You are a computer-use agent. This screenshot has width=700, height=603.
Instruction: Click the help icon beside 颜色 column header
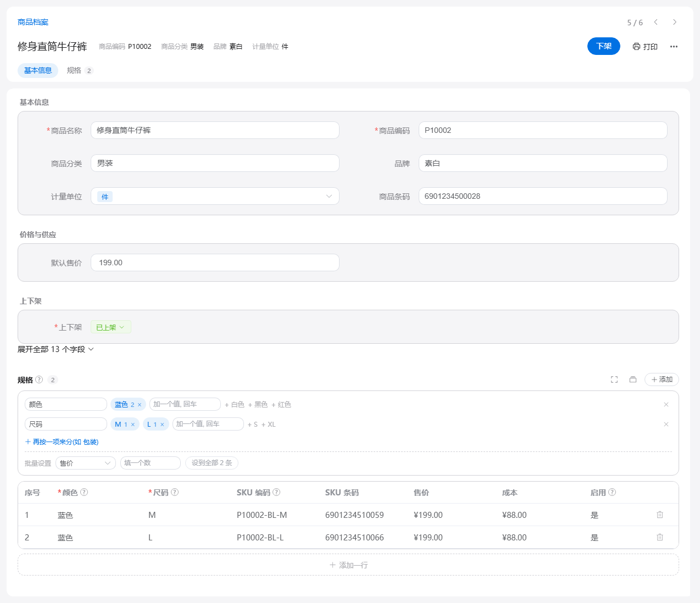coord(84,492)
